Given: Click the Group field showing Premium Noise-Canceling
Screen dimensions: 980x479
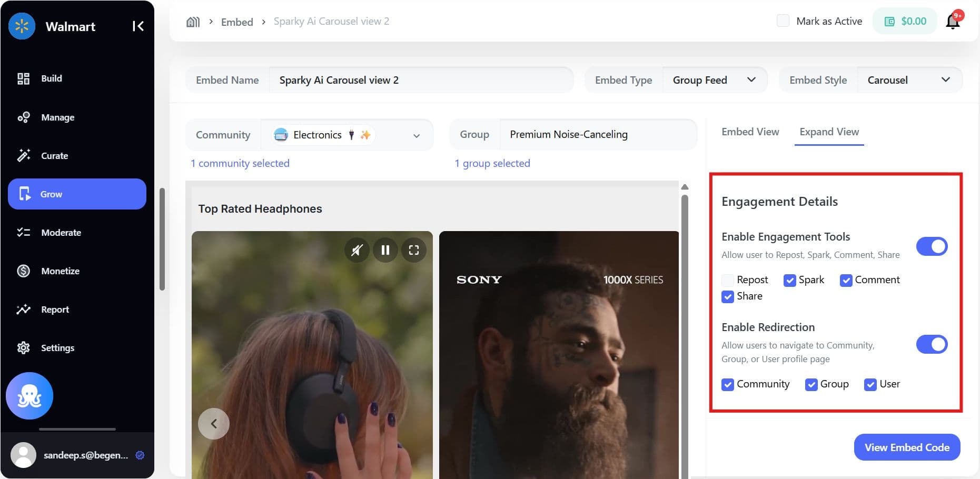Looking at the screenshot, I should click(x=598, y=134).
